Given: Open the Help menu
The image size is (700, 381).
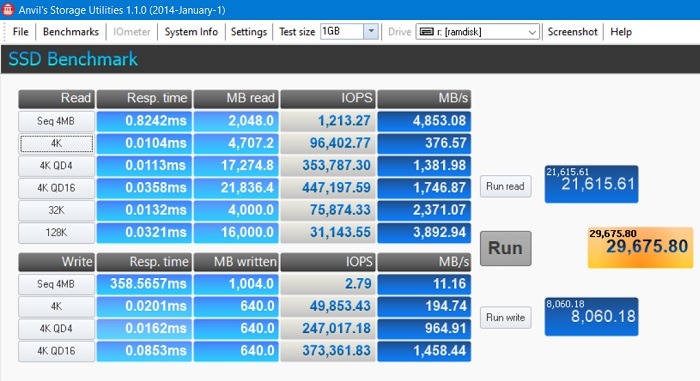Looking at the screenshot, I should click(x=621, y=32).
